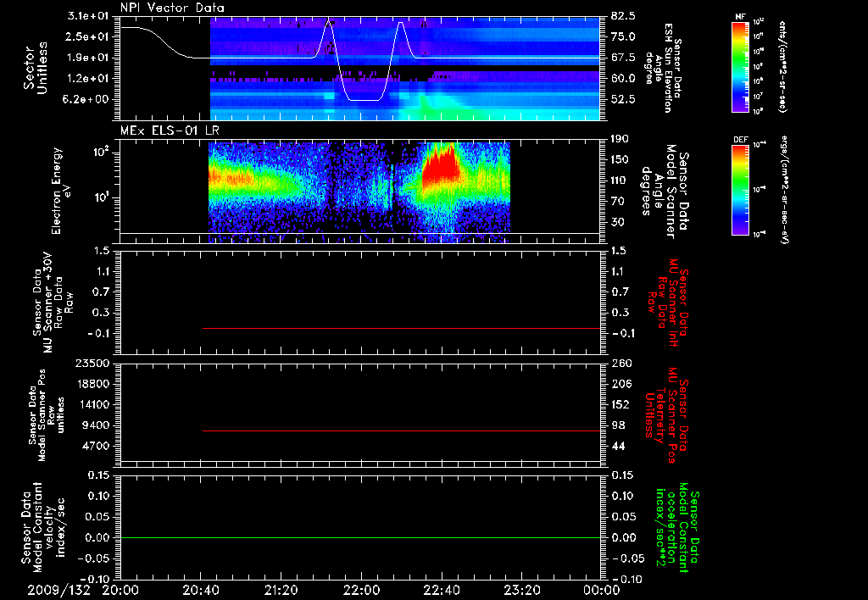Viewport: 868px width, 600px height.
Task: Click the Electron Energy eV axis title
Action: (x=61, y=191)
